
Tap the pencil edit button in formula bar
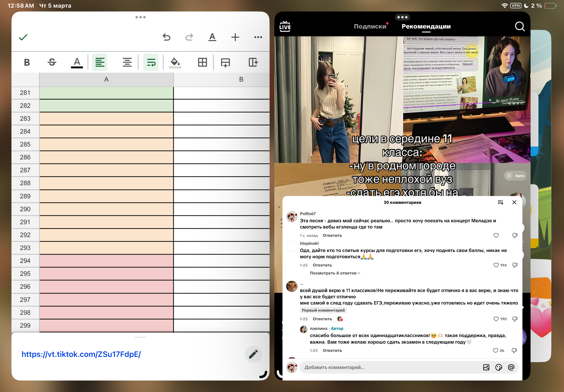pos(253,354)
